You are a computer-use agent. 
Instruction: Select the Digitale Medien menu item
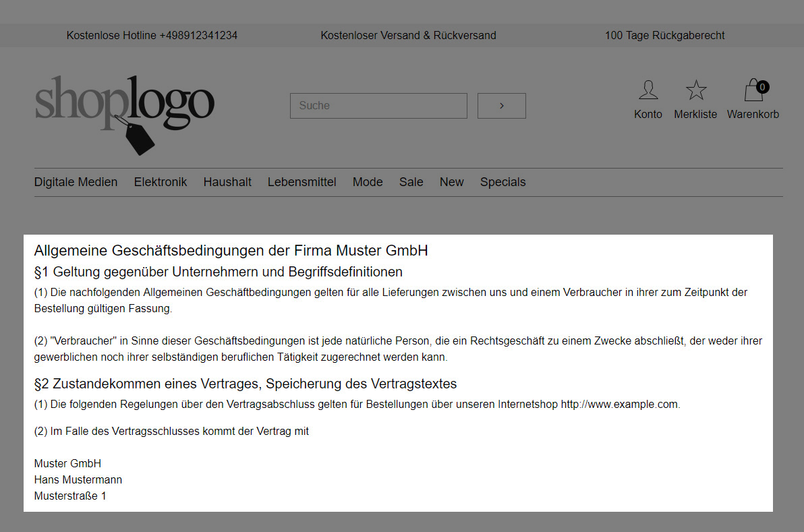click(76, 182)
